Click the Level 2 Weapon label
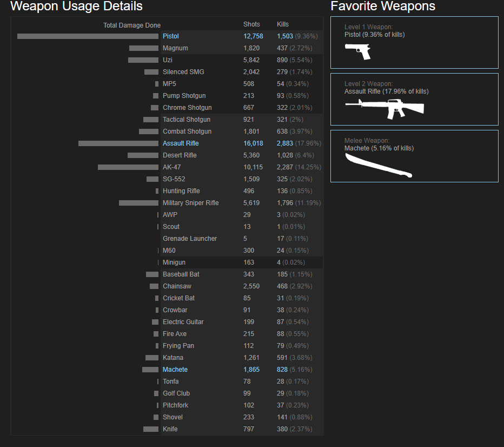This screenshot has height=447, width=504. coord(368,84)
